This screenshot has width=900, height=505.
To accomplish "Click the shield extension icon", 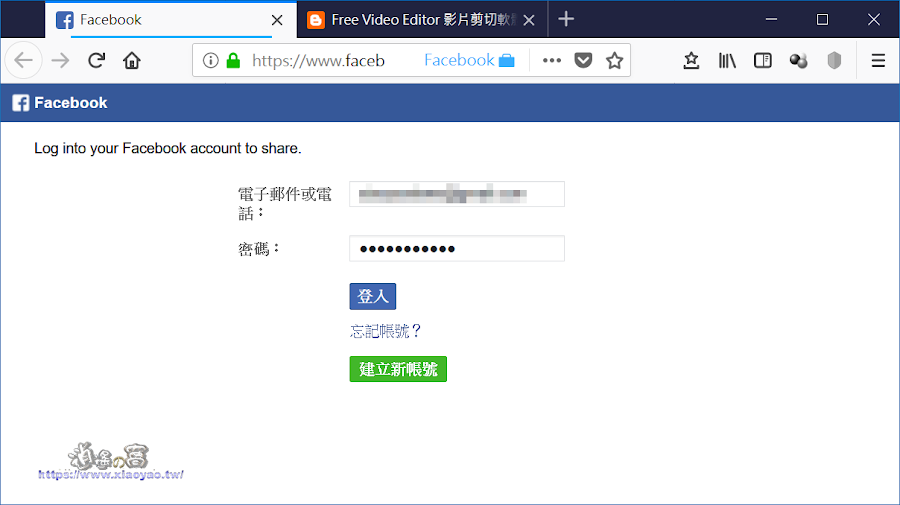I will point(834,60).
